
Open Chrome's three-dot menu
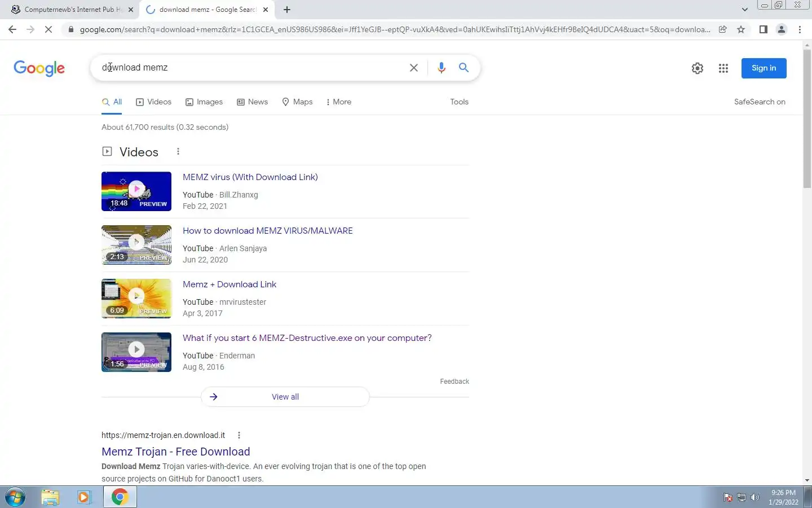pyautogui.click(x=800, y=29)
